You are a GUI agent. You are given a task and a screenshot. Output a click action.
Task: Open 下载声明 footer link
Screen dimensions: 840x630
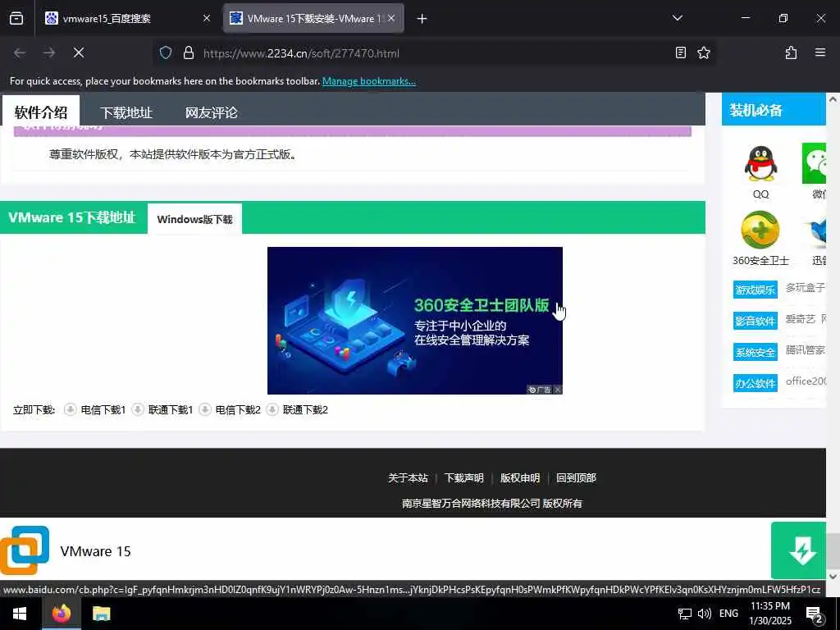point(464,478)
